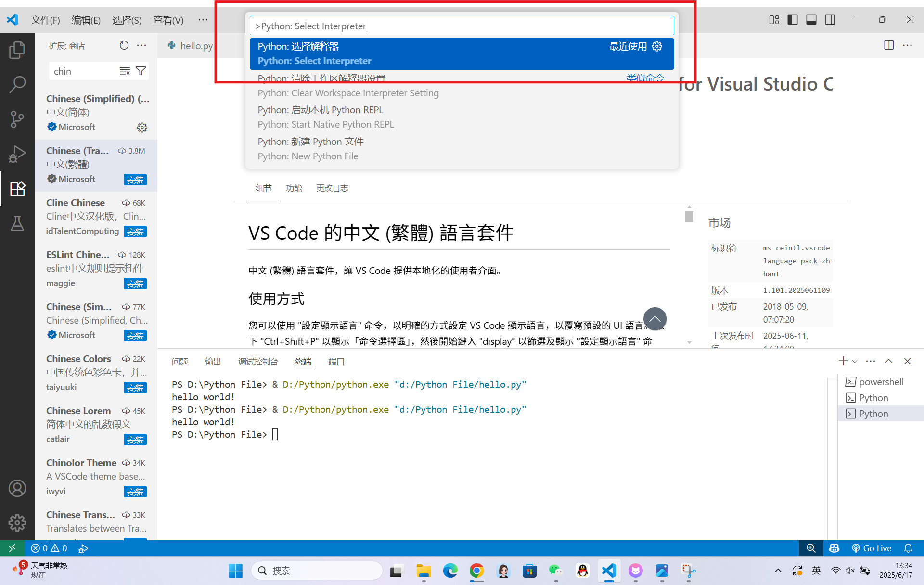Maximize the terminal panel size
The image size is (924, 585).
[889, 361]
